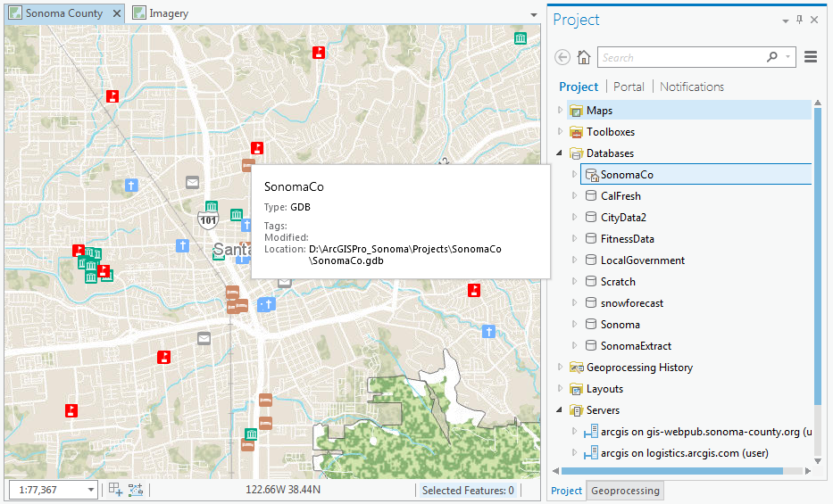Select the Sonoma database label
Viewport: 833px width, 504px height.
point(620,324)
